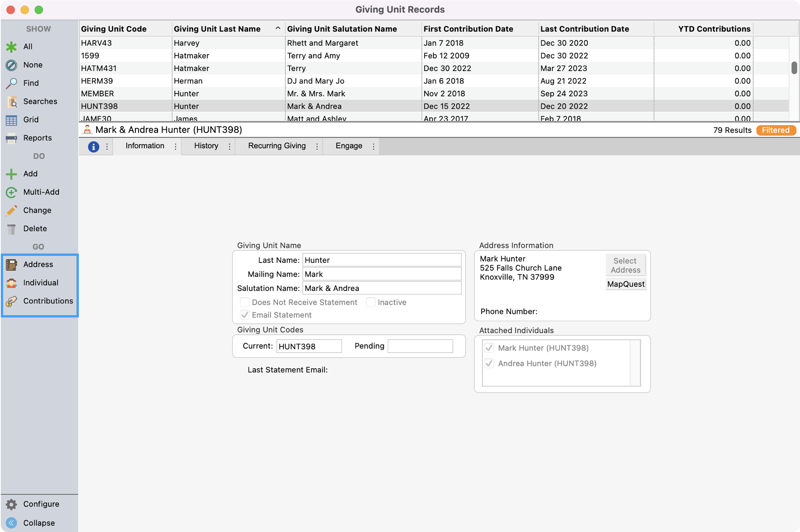Click the Delete trash can icon
Screen dimensions: 800x532
11,229
